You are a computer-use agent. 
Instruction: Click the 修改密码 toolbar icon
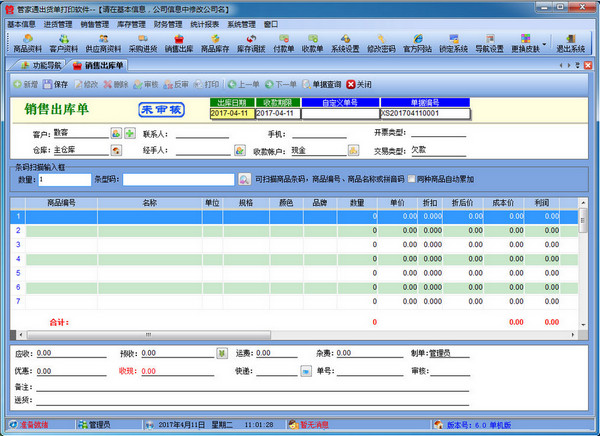[x=383, y=41]
